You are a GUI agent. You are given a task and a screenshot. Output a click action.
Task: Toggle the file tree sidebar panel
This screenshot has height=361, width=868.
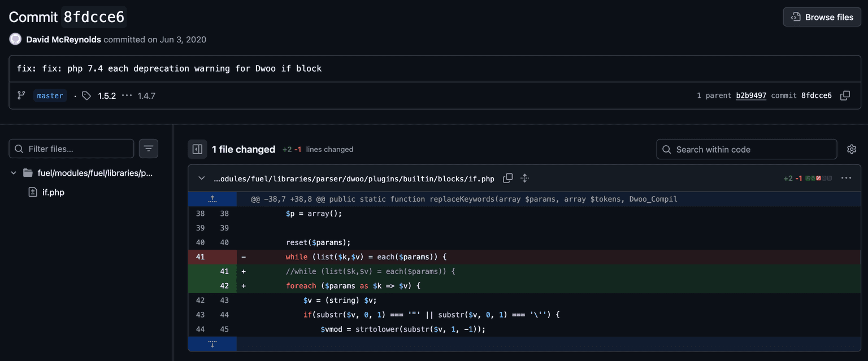(197, 149)
